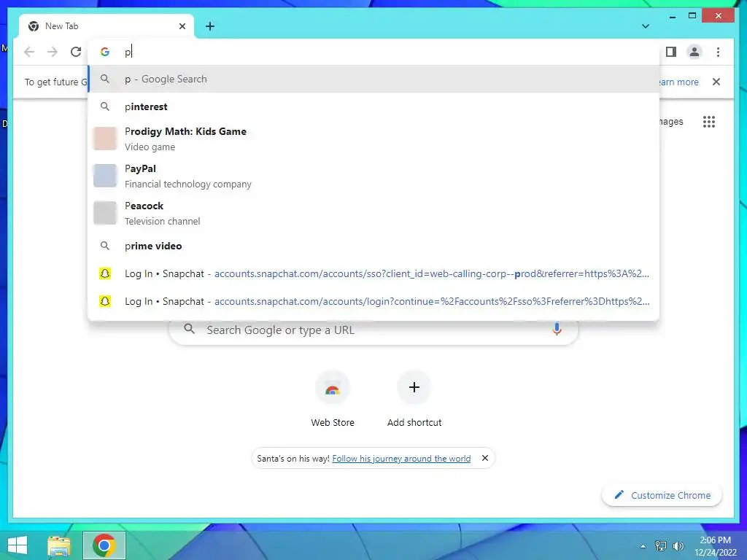Select the 'p - Google Search' suggestion

(x=374, y=79)
